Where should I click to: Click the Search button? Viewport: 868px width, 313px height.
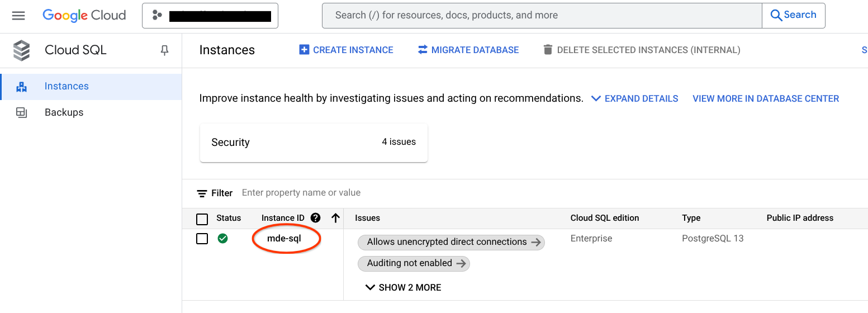(x=794, y=16)
